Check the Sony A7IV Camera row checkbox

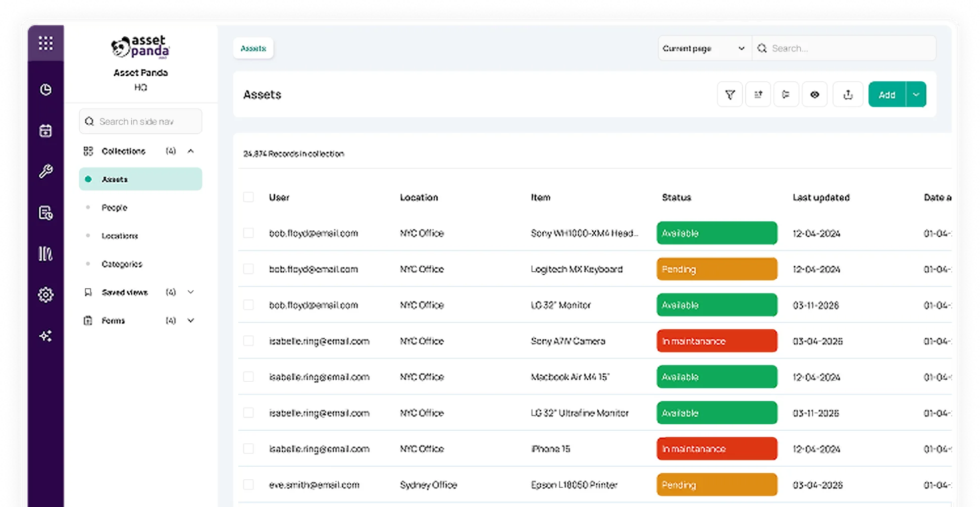pos(248,341)
